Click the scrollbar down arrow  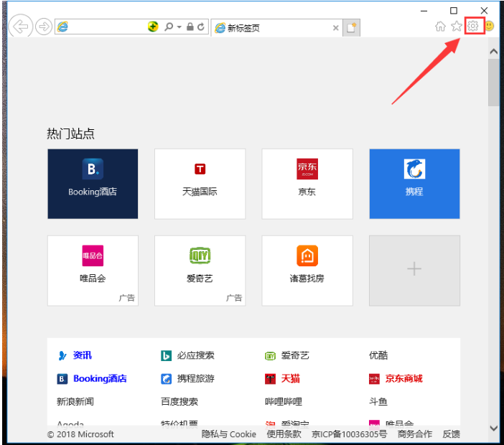tap(493, 428)
